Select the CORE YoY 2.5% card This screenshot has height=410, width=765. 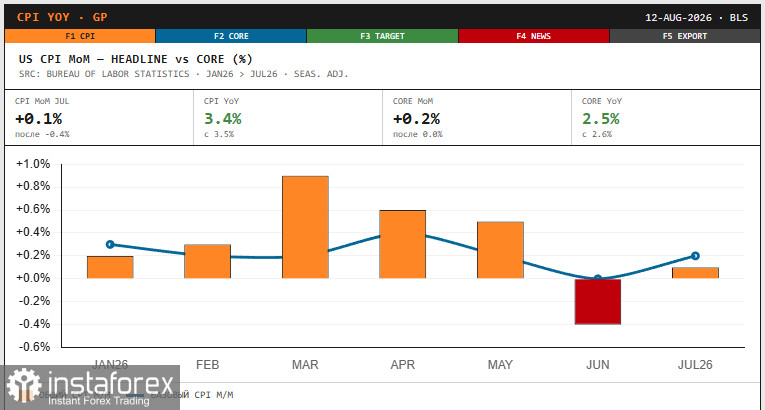point(665,118)
